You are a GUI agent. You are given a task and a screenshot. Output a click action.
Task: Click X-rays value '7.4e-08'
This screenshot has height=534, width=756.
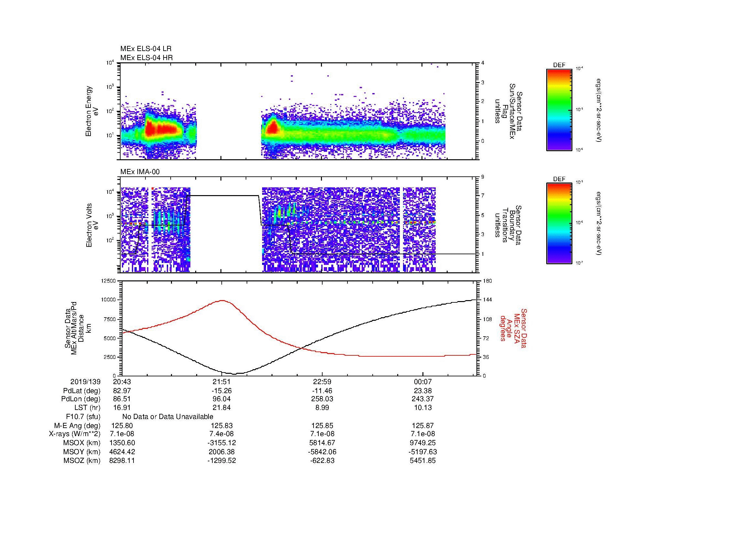222,434
